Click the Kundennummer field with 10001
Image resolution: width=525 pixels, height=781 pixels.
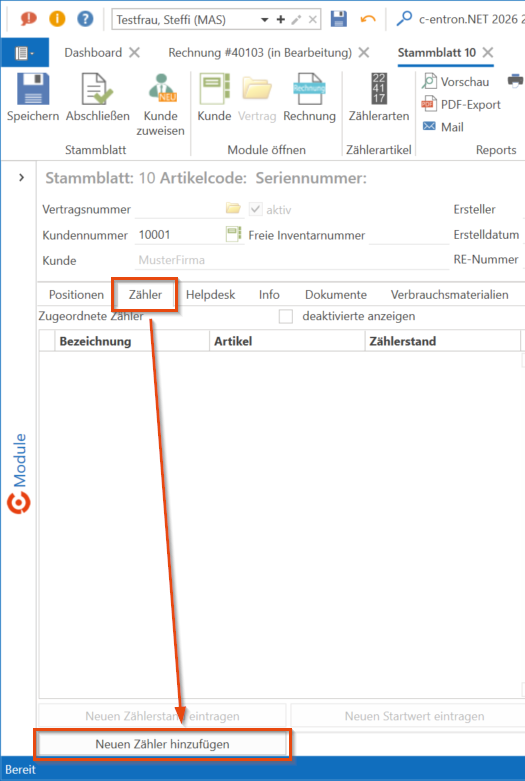tap(179, 235)
